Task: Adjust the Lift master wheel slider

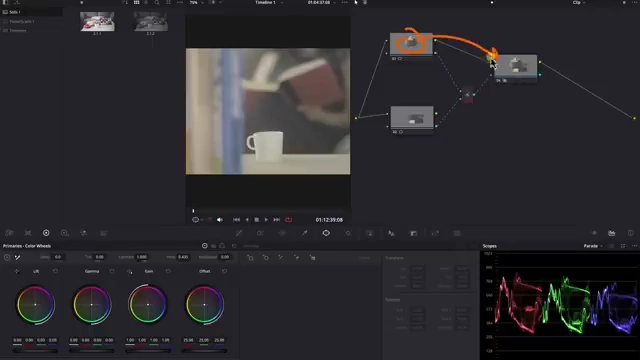Action: [x=35, y=351]
